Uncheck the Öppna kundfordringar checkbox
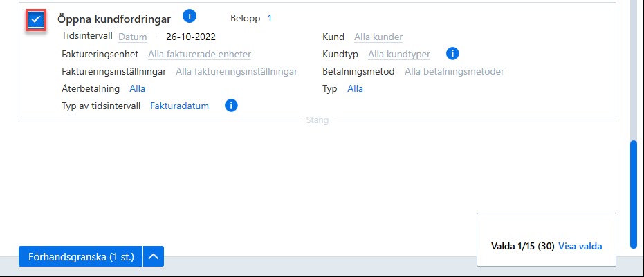Viewport: 644px width, 277px height. coord(36,20)
